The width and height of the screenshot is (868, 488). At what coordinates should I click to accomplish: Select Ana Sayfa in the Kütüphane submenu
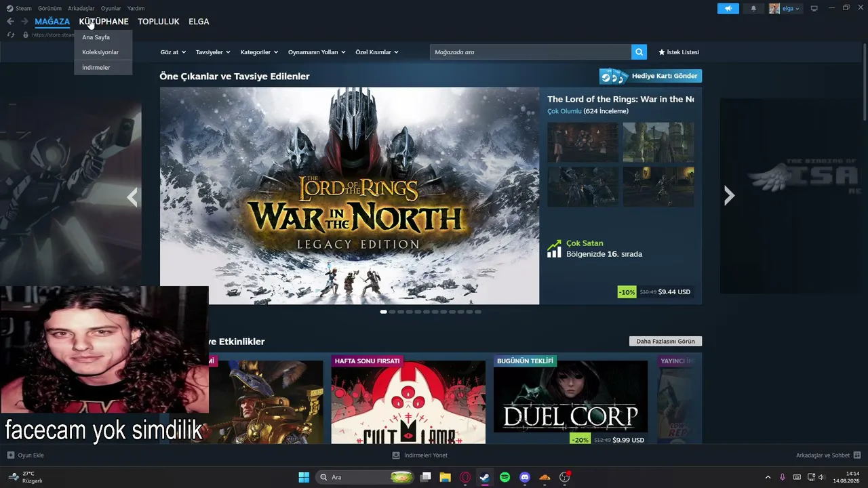pyautogui.click(x=103, y=37)
